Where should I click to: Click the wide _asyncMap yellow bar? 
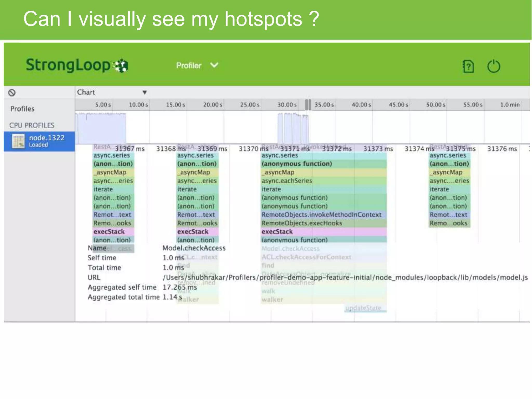coord(323,172)
